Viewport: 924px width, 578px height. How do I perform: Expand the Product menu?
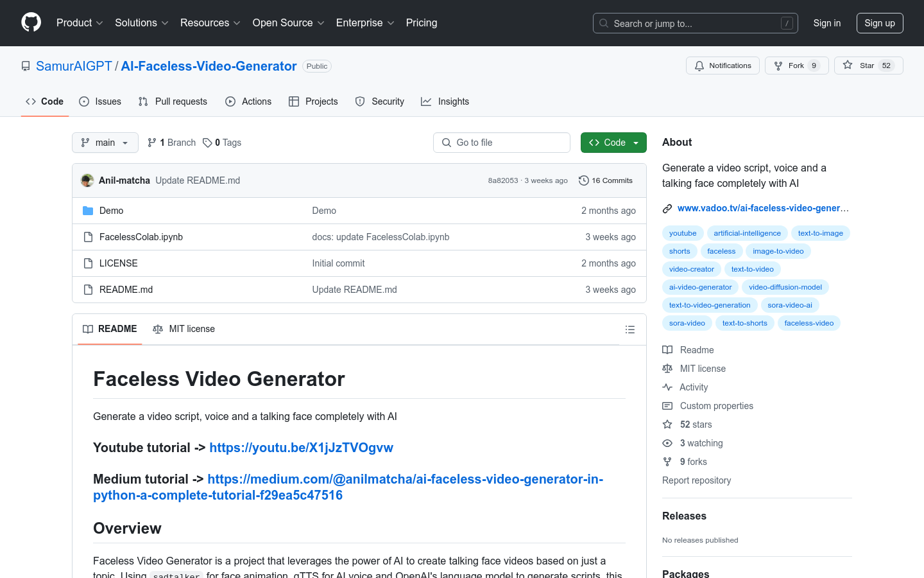pos(80,22)
